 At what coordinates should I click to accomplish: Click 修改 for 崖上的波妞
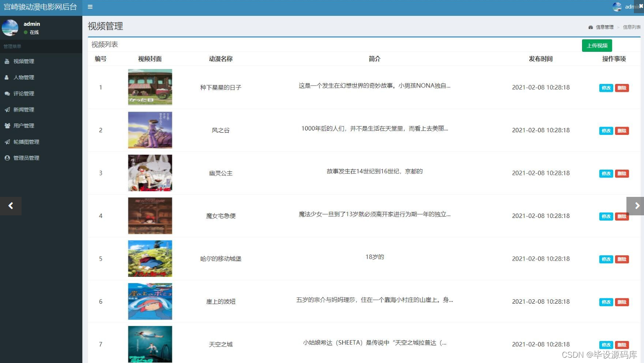click(606, 302)
